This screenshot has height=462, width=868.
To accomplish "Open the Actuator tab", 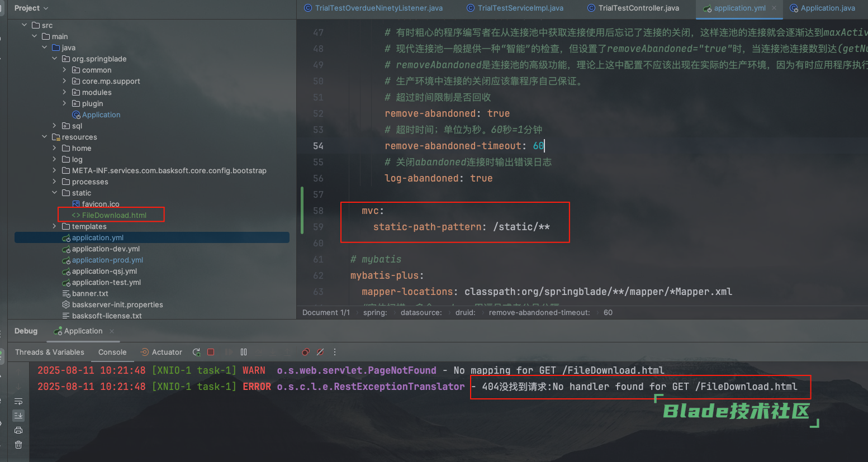I will [x=162, y=352].
